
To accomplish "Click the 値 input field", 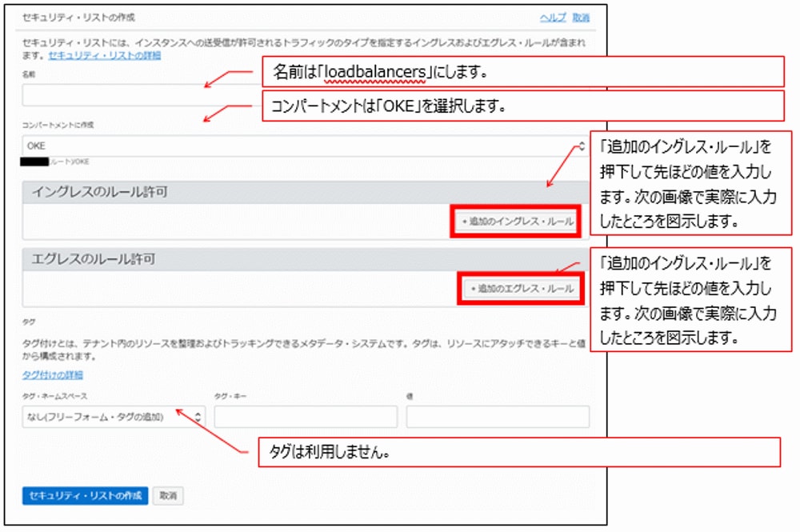I will [496, 416].
